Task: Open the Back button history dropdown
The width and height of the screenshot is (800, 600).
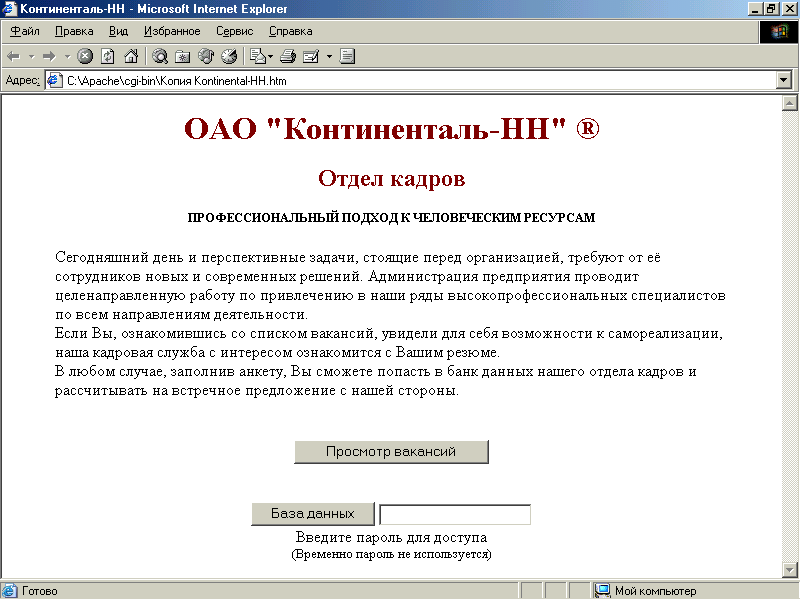Action: [x=32, y=57]
